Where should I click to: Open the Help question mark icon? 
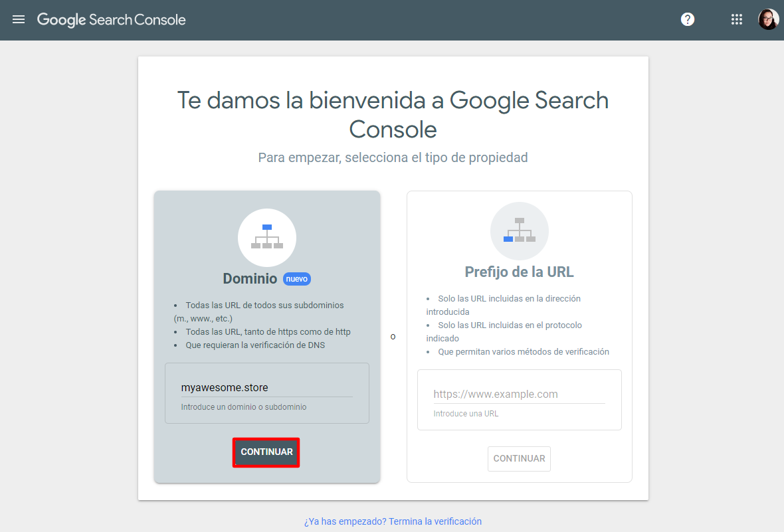(688, 19)
